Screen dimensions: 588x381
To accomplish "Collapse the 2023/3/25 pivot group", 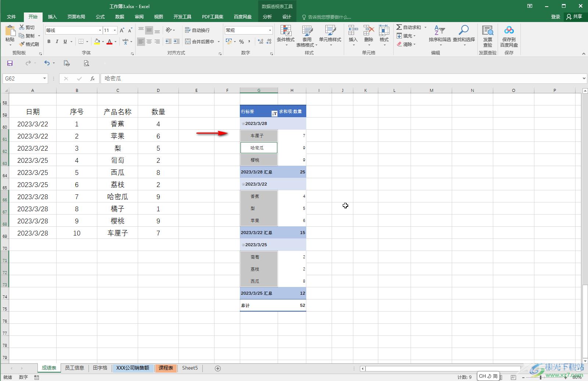I will pos(243,245).
